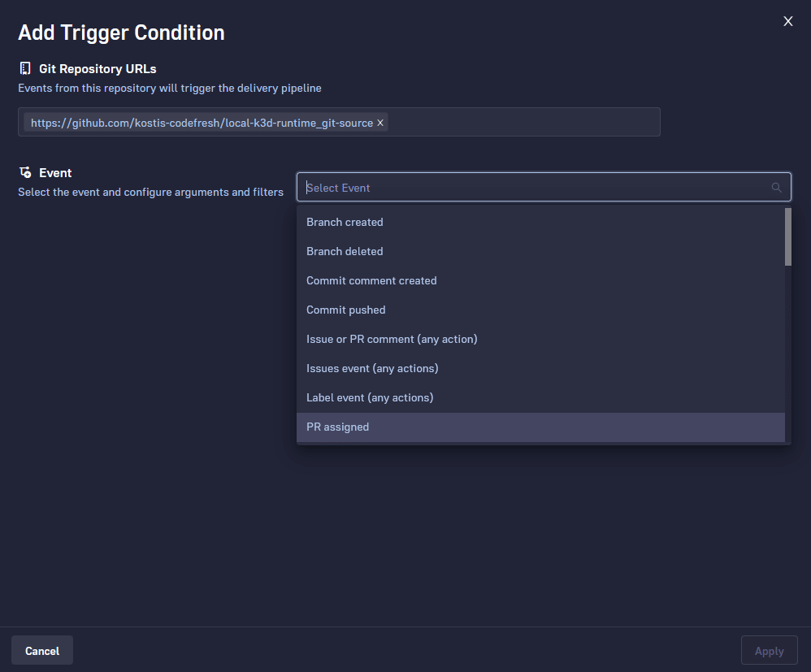Pick Issue or PR comment (any action)
811x672 pixels.
pyautogui.click(x=392, y=339)
